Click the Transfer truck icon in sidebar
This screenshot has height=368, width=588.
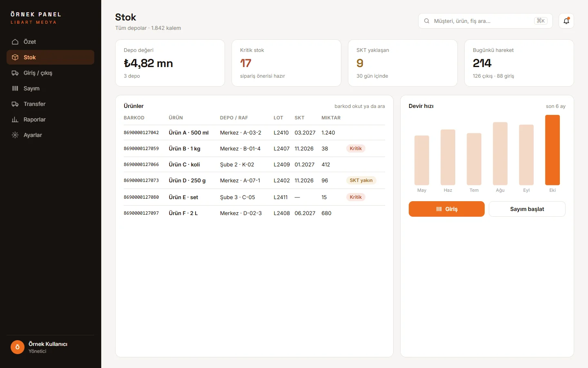coord(15,104)
